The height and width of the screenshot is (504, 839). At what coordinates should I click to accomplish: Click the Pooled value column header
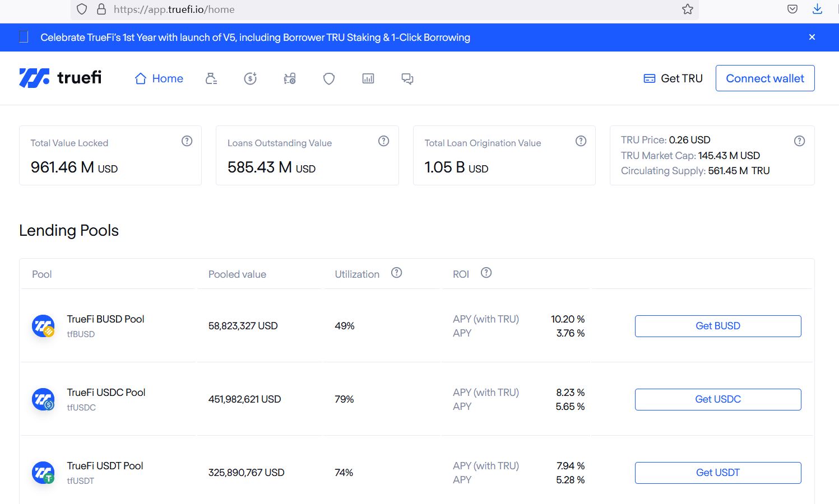237,274
